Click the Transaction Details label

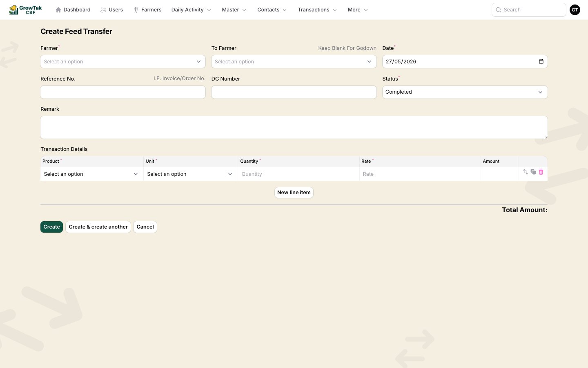click(x=64, y=149)
